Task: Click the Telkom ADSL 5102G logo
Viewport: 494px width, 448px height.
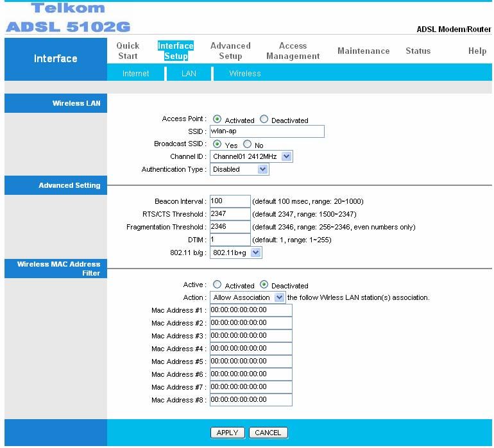Action: pos(68,18)
